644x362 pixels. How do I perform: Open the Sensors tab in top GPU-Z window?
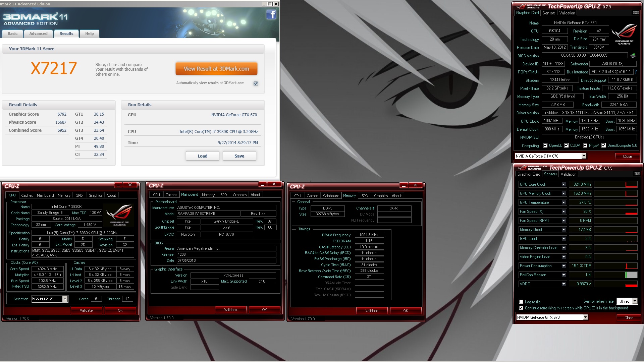[x=549, y=13]
